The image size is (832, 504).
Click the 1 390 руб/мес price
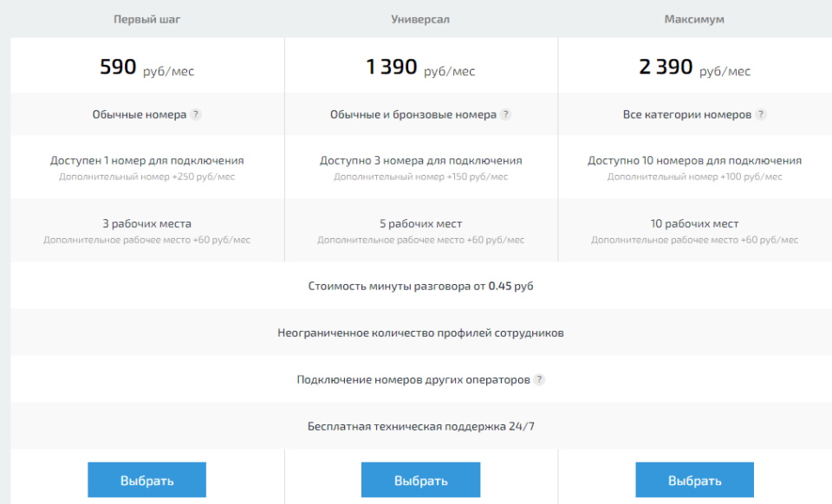(x=420, y=68)
